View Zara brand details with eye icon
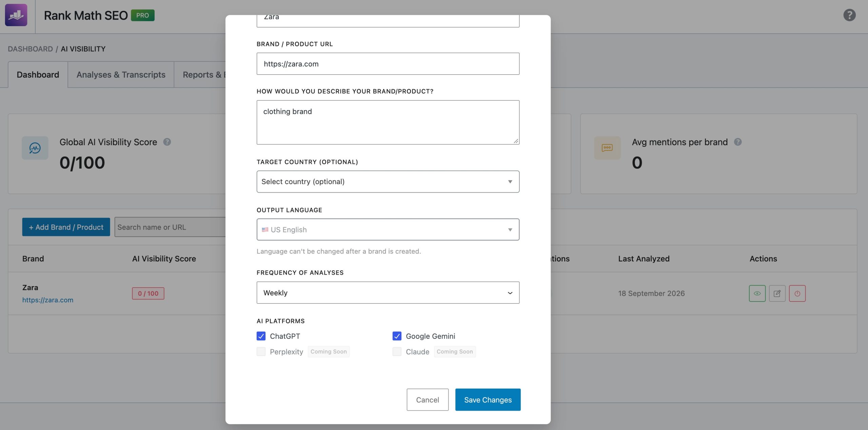Image resolution: width=868 pixels, height=430 pixels. [757, 293]
